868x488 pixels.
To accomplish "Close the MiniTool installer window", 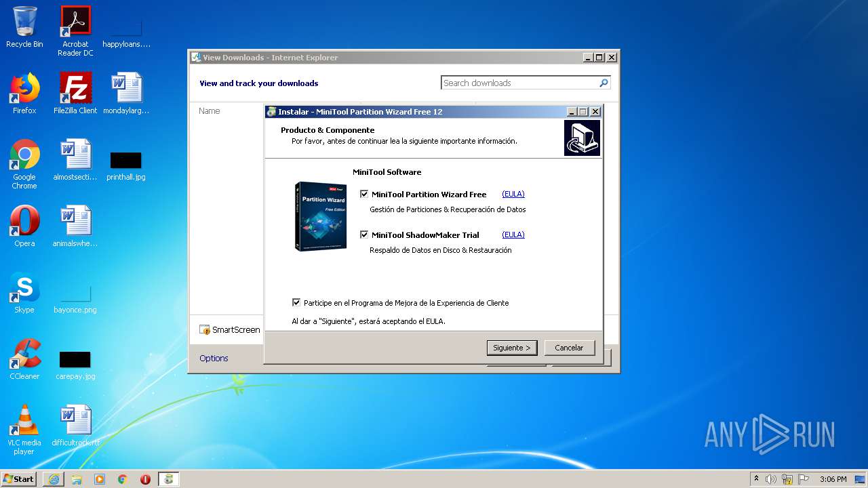I will point(595,112).
